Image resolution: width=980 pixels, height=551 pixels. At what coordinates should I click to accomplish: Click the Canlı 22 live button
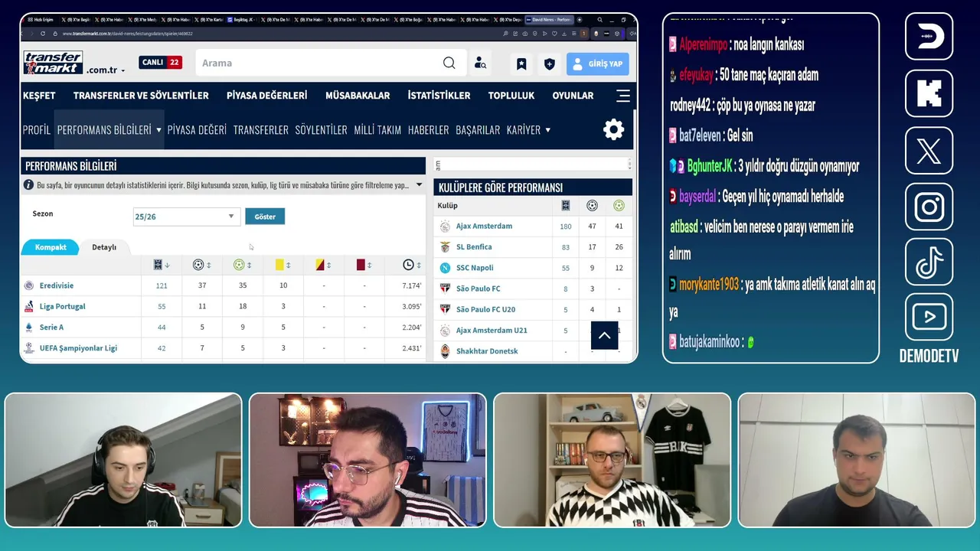click(x=160, y=63)
